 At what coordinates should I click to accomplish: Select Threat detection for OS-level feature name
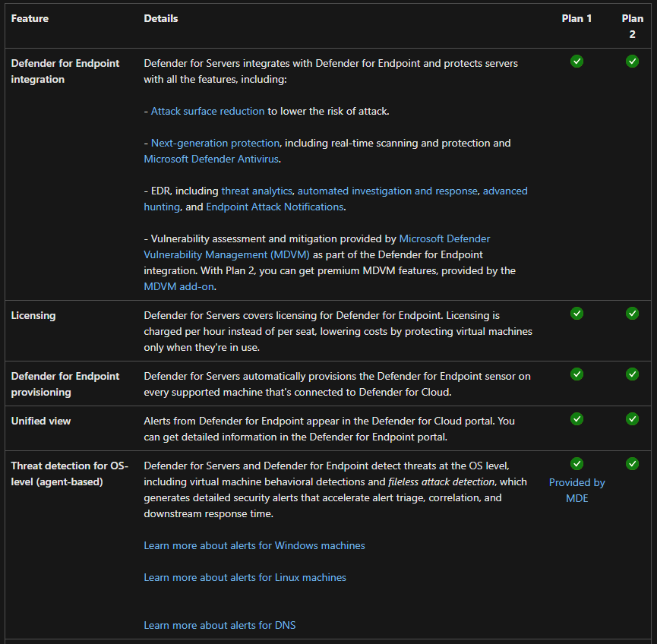click(x=70, y=474)
